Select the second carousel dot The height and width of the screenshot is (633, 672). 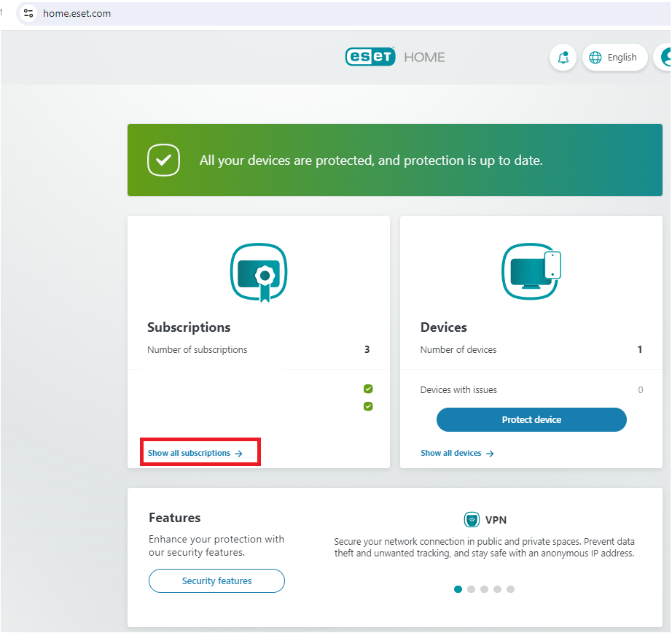(471, 589)
